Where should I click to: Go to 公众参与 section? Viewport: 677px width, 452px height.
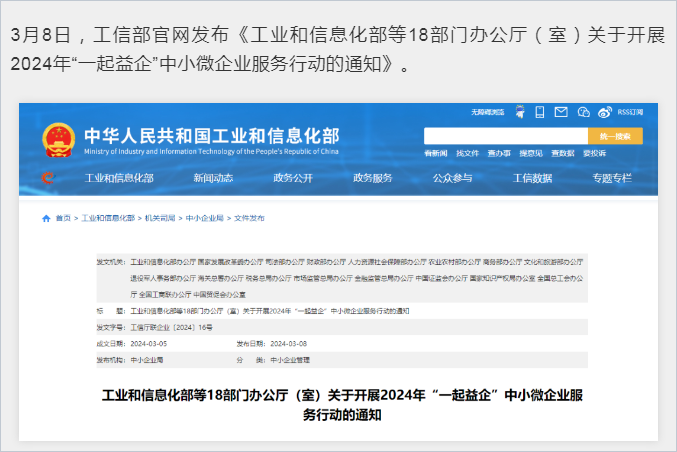(x=452, y=178)
